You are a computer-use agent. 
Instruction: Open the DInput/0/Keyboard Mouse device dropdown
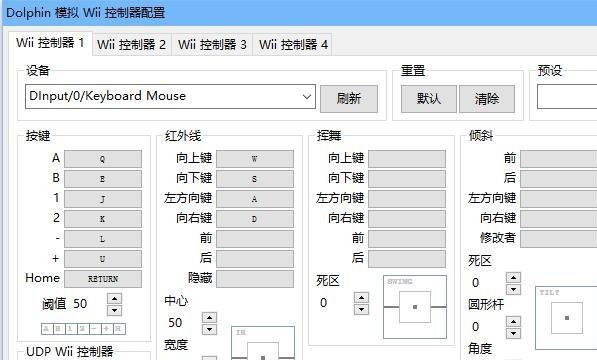[x=170, y=96]
